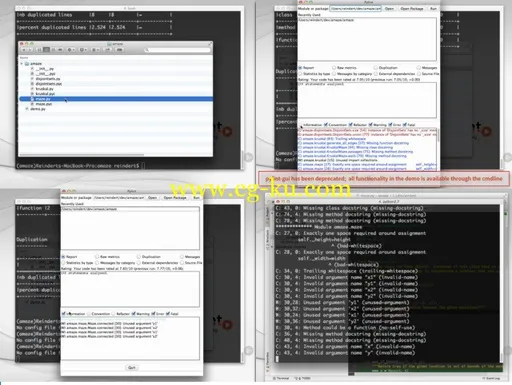
Task: Open the Event Log in the IDE status bar
Action: click(x=490, y=378)
